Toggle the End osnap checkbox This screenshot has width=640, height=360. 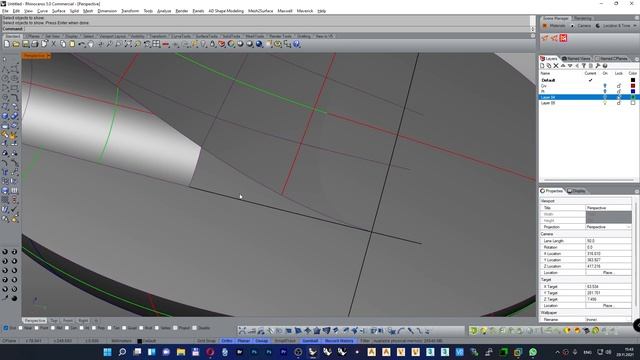coord(6,328)
